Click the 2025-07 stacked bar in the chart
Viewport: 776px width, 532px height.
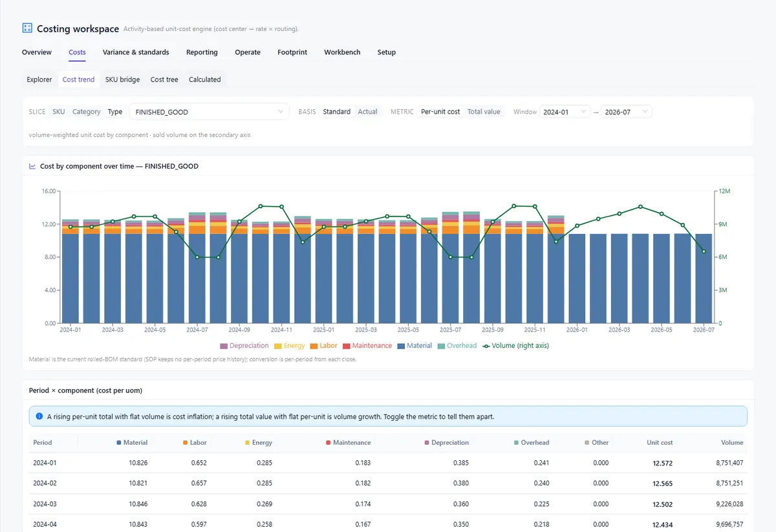click(x=450, y=268)
